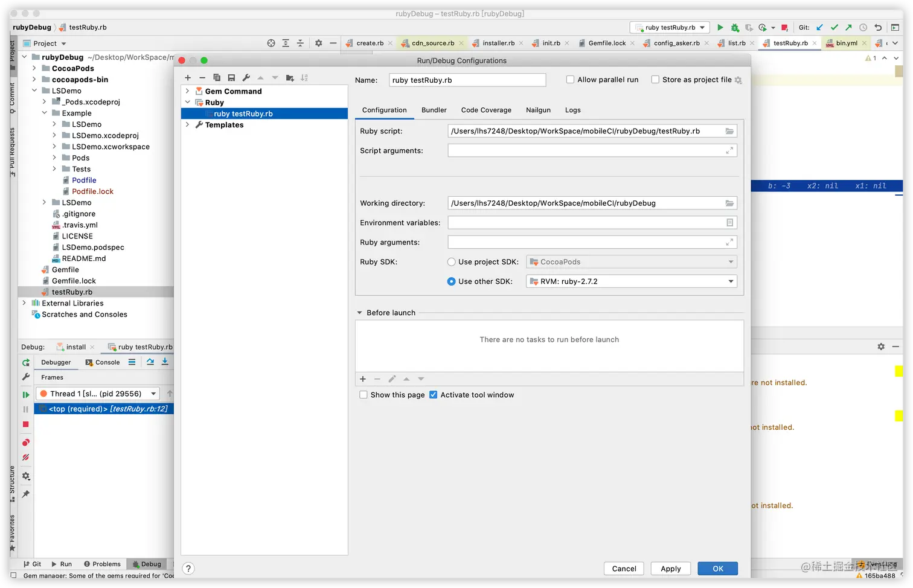Collapse the Before launch section
The image size is (913, 588).
(x=360, y=313)
